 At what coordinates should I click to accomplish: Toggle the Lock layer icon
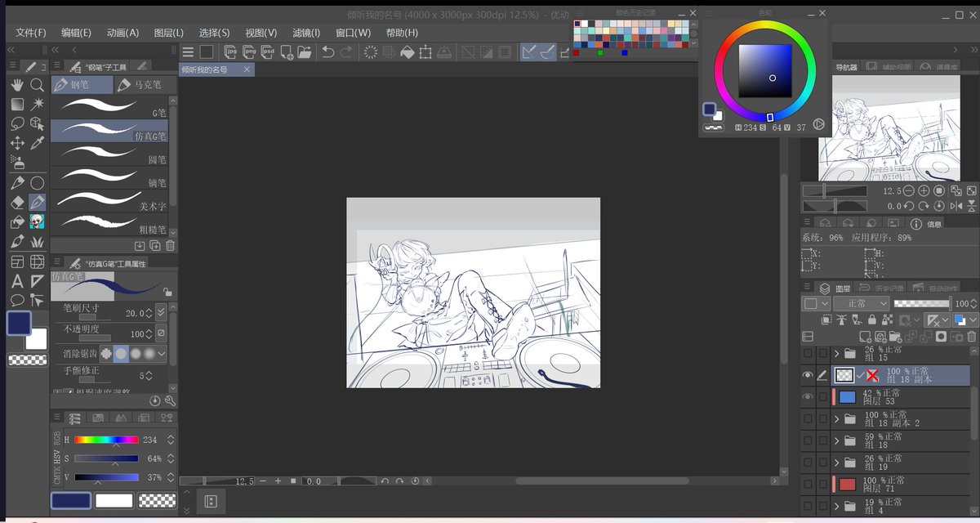(872, 320)
